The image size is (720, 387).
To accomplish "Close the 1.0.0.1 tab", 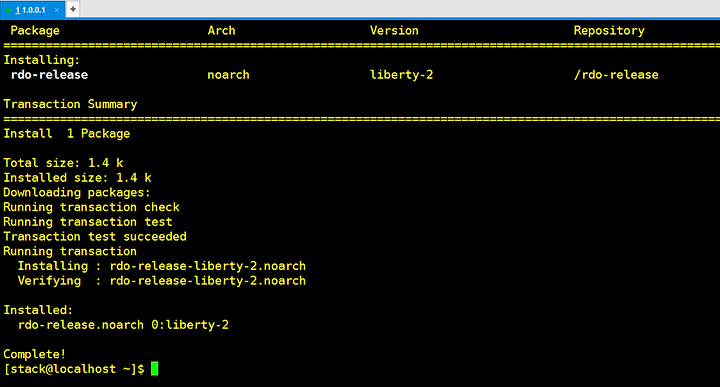I will [x=56, y=10].
